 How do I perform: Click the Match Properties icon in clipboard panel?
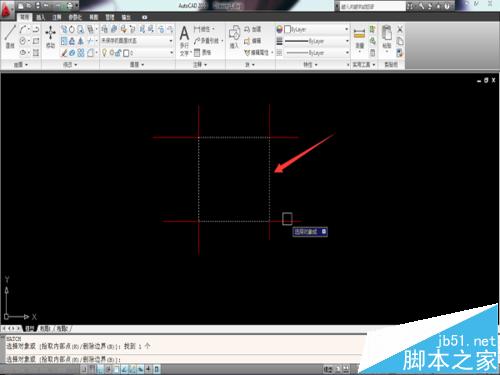[400, 53]
